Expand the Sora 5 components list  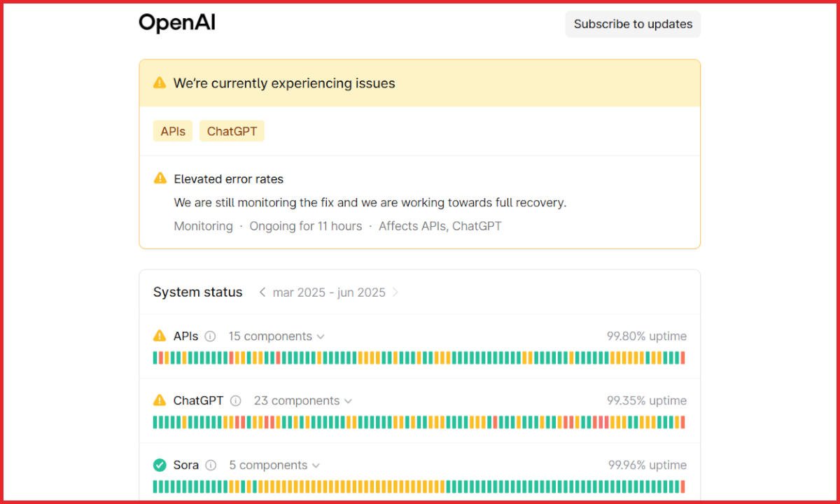click(274, 465)
